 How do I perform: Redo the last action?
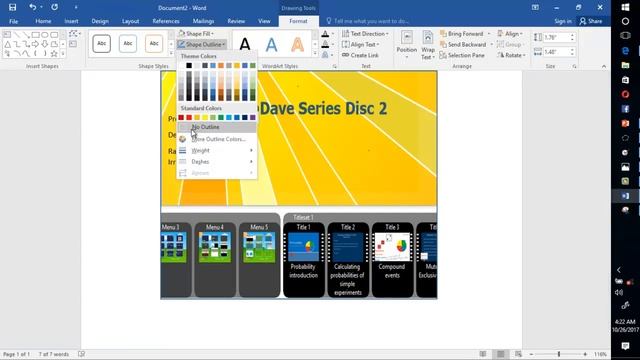pyautogui.click(x=54, y=7)
